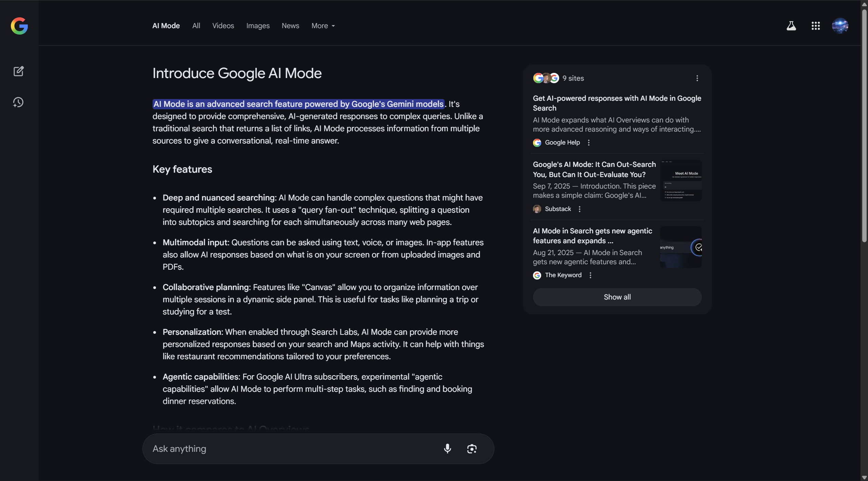
Task: Click the 'Introduce Google AI Mode' heading
Action: point(237,73)
